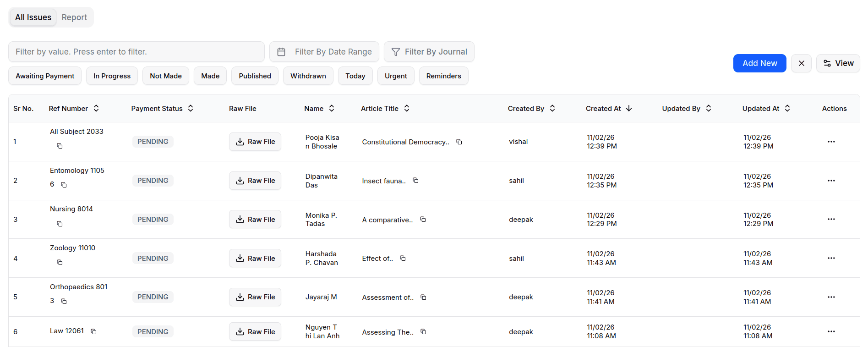
Task: Select the All Issues tab
Action: click(33, 17)
